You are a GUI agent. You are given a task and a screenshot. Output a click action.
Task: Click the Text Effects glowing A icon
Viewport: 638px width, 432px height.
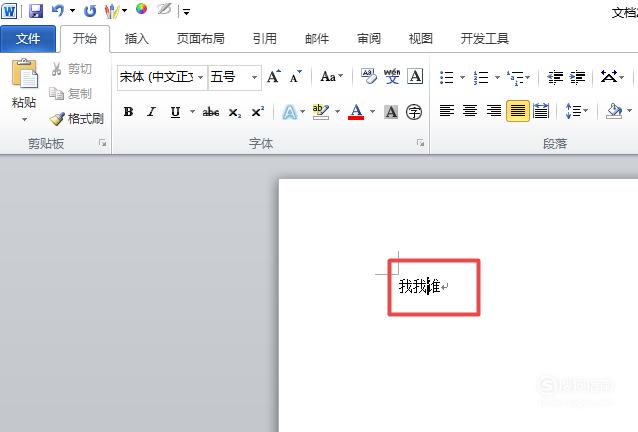289,112
